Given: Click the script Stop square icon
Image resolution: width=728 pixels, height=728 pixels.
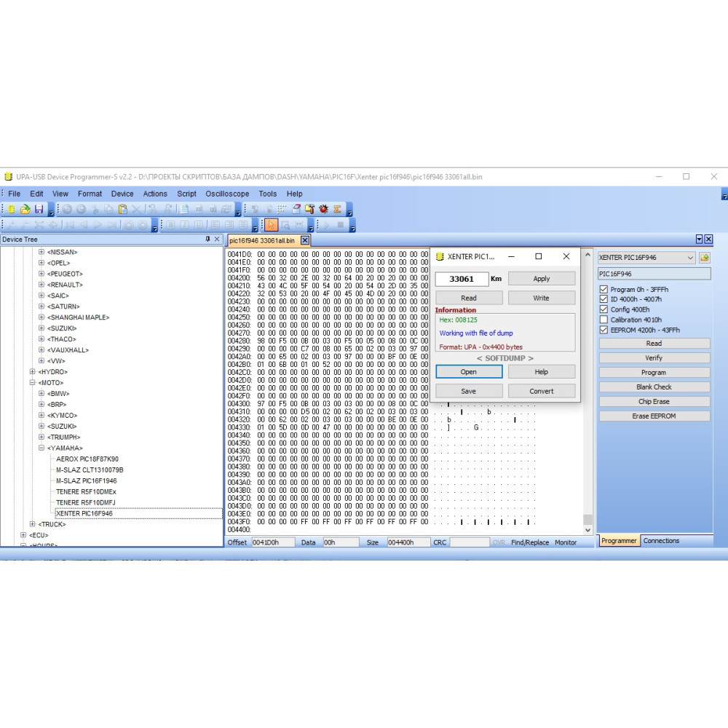Looking at the screenshot, I should 340,225.
